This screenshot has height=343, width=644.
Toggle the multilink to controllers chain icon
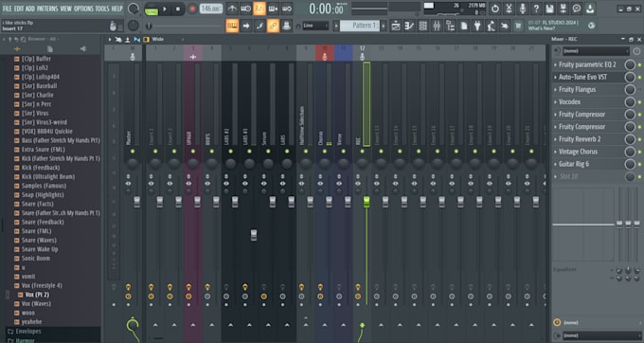[273, 26]
